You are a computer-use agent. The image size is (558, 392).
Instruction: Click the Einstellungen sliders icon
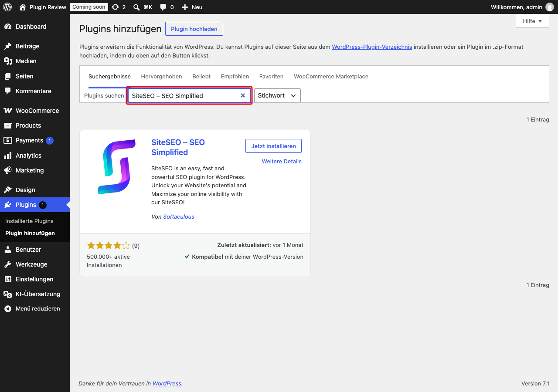[x=8, y=279]
